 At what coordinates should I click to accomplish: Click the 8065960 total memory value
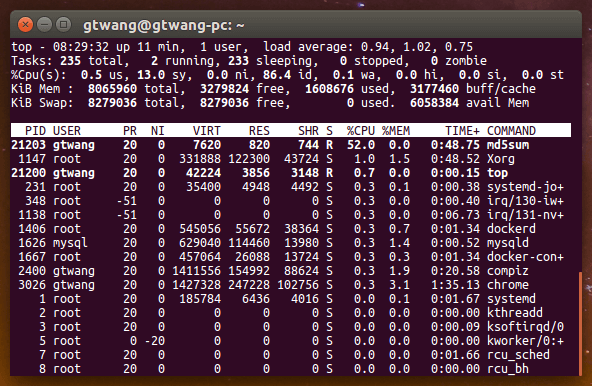[112, 89]
